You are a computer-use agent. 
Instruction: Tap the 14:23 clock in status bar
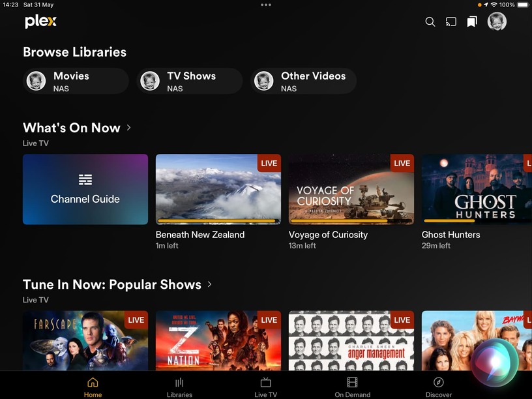tap(10, 5)
